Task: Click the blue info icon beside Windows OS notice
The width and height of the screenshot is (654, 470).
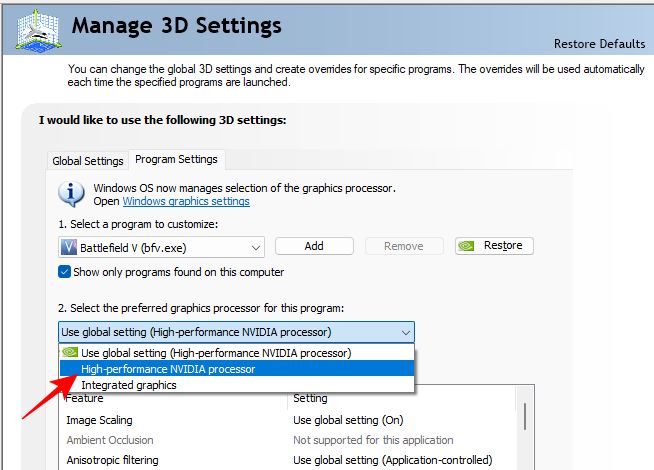Action: [71, 193]
